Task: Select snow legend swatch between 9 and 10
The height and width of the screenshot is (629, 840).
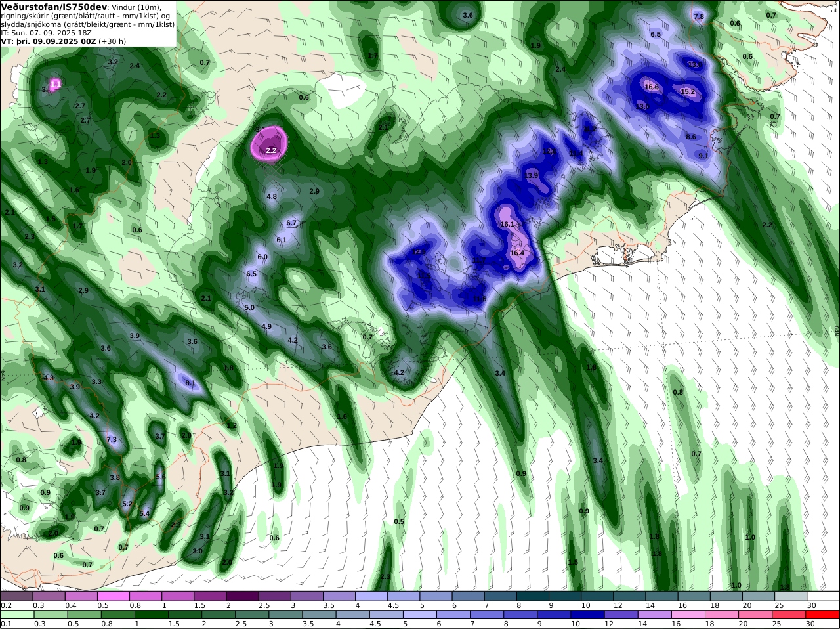Action: [565, 596]
